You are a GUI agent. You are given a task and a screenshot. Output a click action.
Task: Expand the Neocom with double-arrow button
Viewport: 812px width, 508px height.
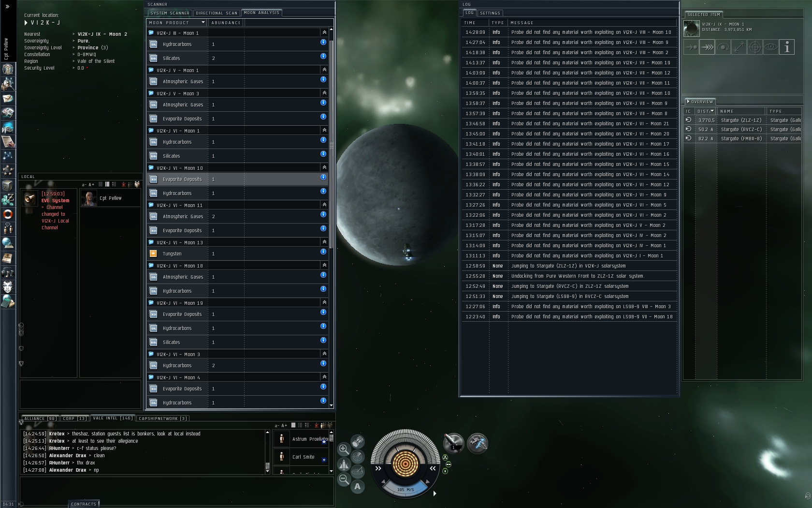(x=7, y=6)
